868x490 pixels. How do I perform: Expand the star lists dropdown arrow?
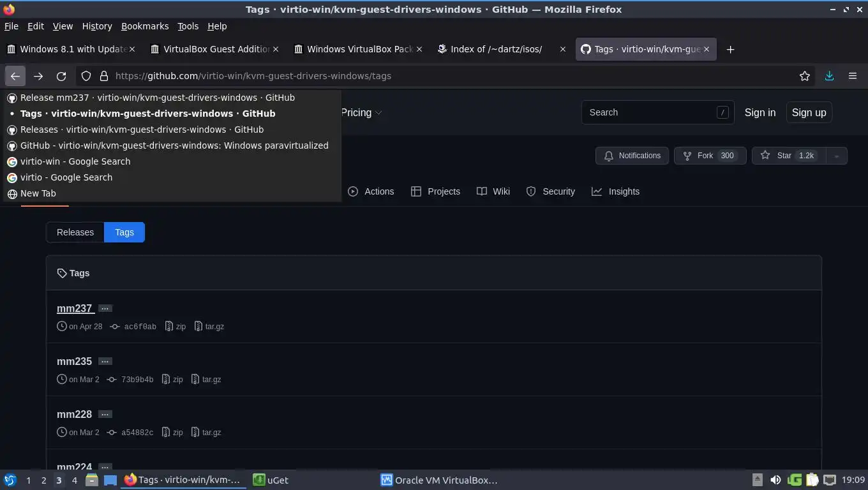[x=837, y=156]
